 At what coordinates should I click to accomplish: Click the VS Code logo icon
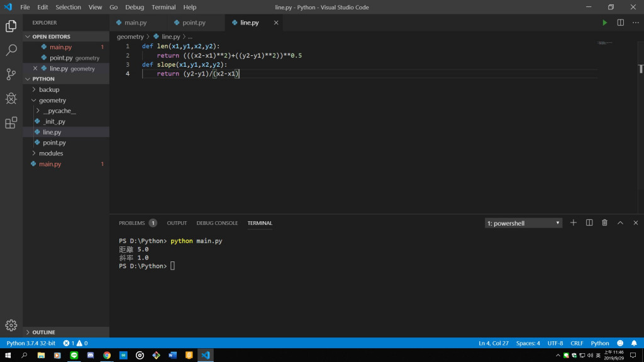pos(8,7)
